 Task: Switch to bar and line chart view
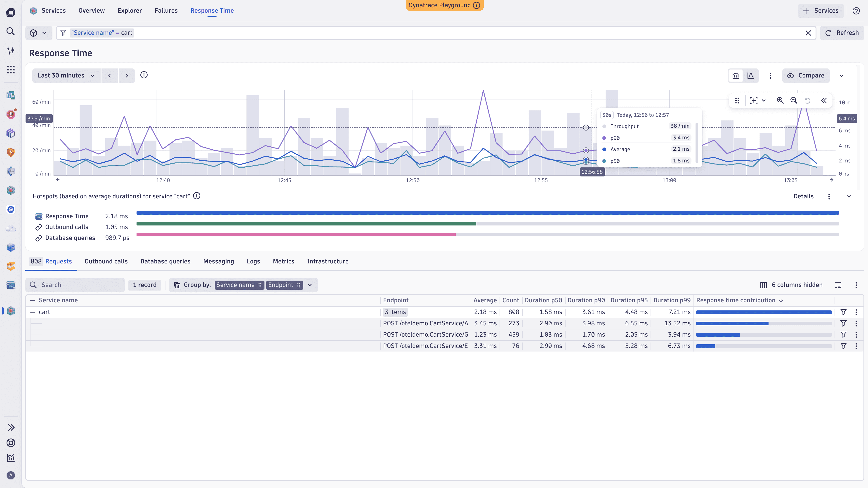736,75
